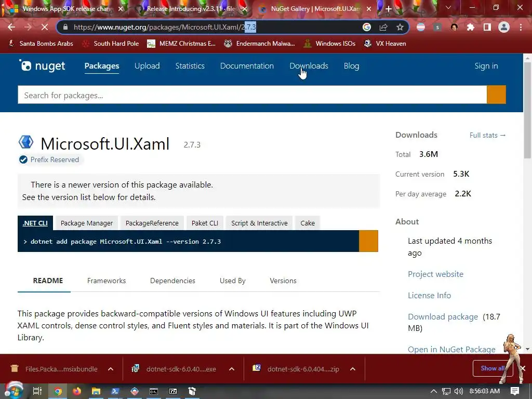Click the volume speaker tray icon
Image resolution: width=532 pixels, height=399 pixels.
click(458, 391)
